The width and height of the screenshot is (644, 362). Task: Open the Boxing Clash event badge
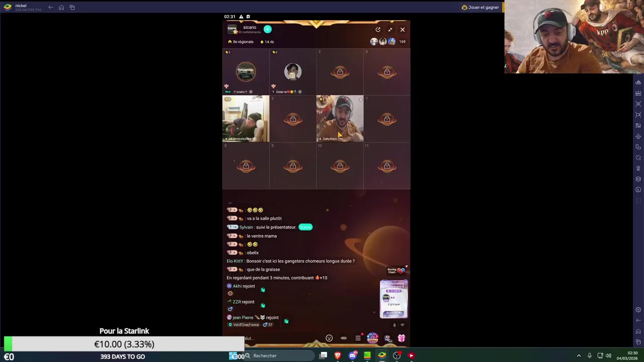(x=396, y=271)
